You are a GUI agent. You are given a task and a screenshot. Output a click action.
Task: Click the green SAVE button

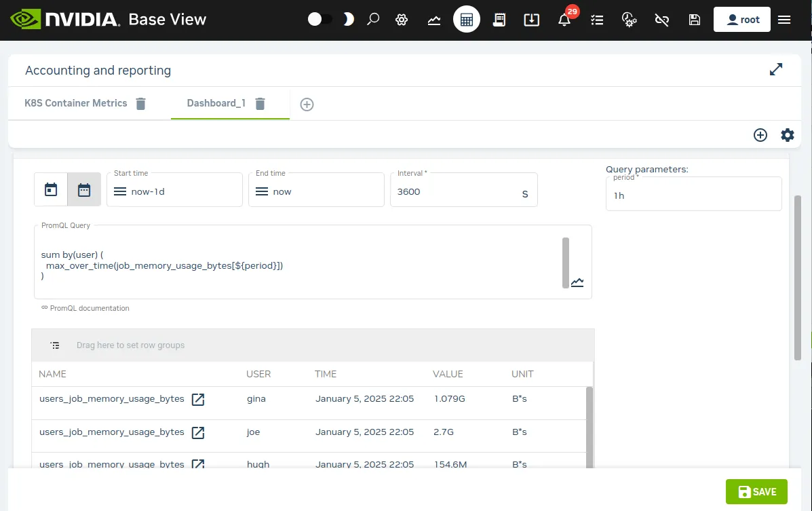(756, 491)
